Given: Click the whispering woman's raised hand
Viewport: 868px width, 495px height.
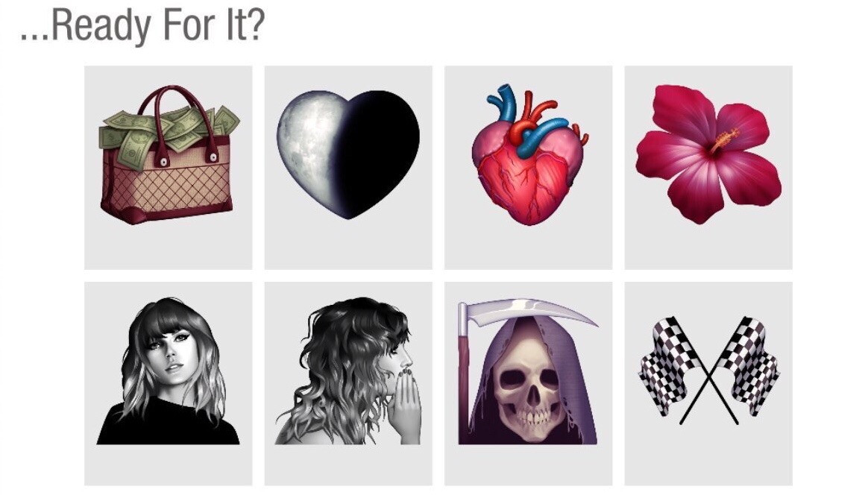Looking at the screenshot, I should pos(407,401).
